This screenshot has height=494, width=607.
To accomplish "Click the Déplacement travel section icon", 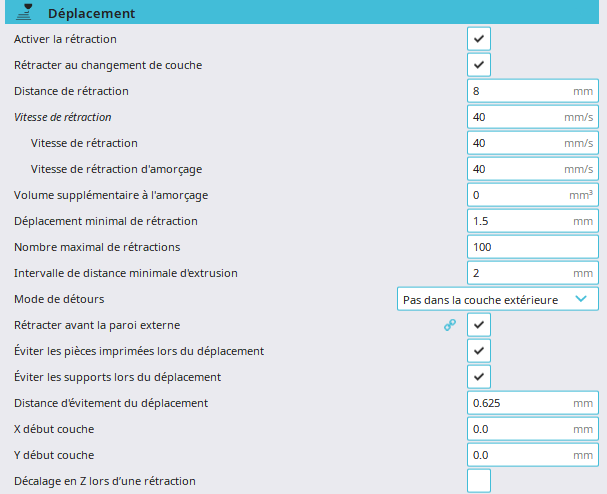I will click(24, 12).
